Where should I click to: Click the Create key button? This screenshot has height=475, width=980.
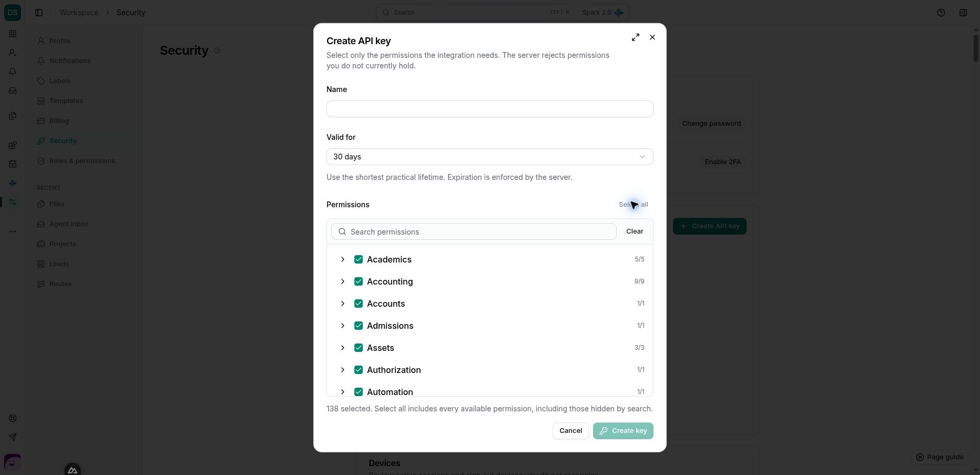click(x=623, y=431)
